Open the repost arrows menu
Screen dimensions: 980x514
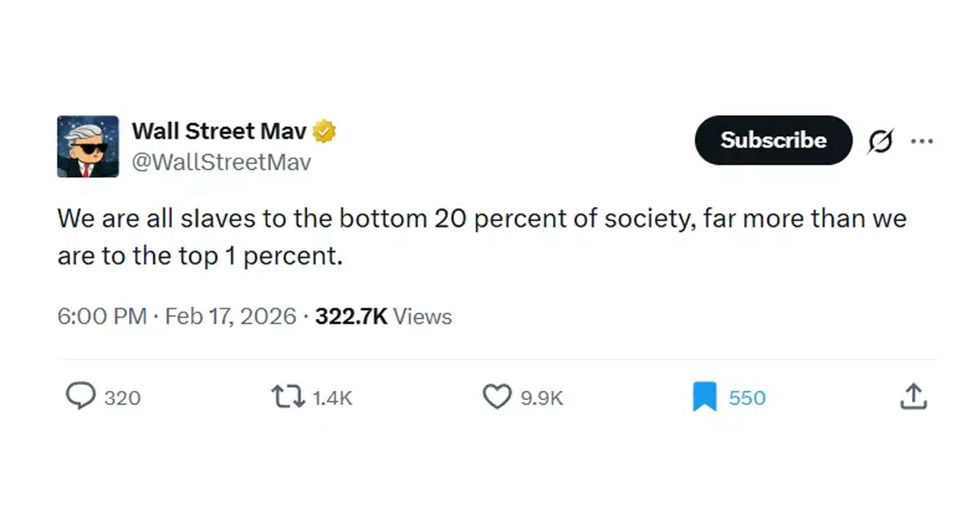tap(288, 397)
